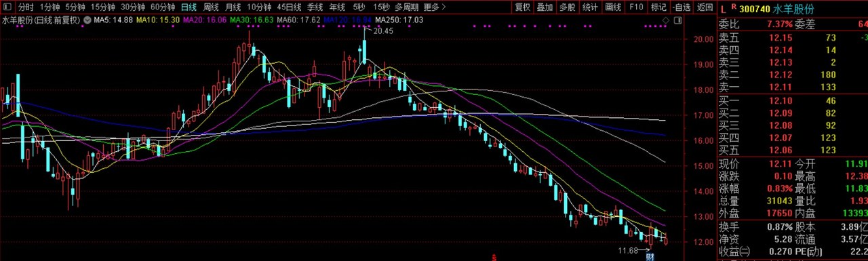
Task: Click the 画线 drawing tools button
Action: (613, 7)
